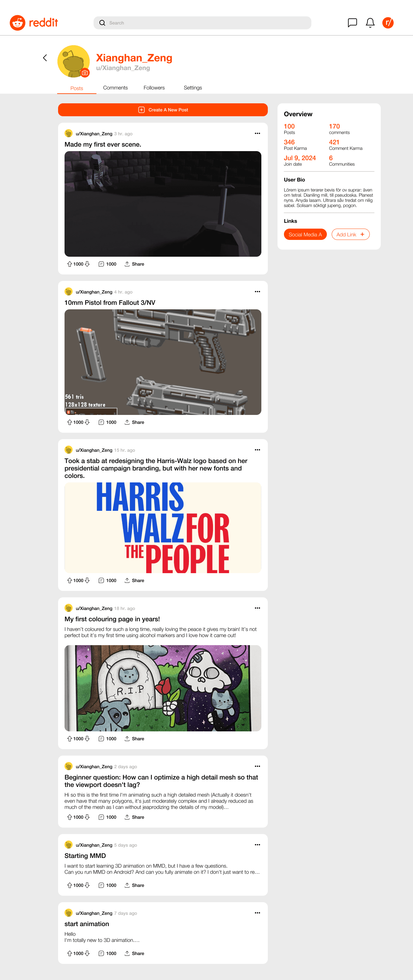
Task: Go back with the left chevron arrow
Action: click(45, 58)
